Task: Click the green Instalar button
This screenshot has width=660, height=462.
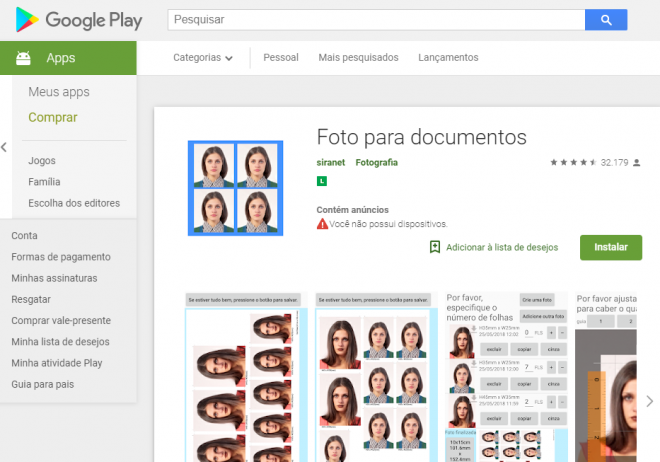Action: 611,247
